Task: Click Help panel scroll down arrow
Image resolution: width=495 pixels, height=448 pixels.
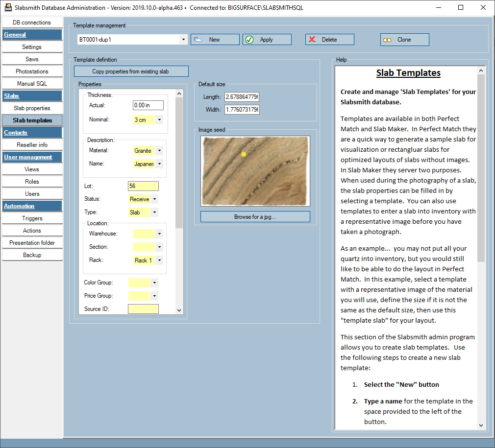Action: (481, 425)
